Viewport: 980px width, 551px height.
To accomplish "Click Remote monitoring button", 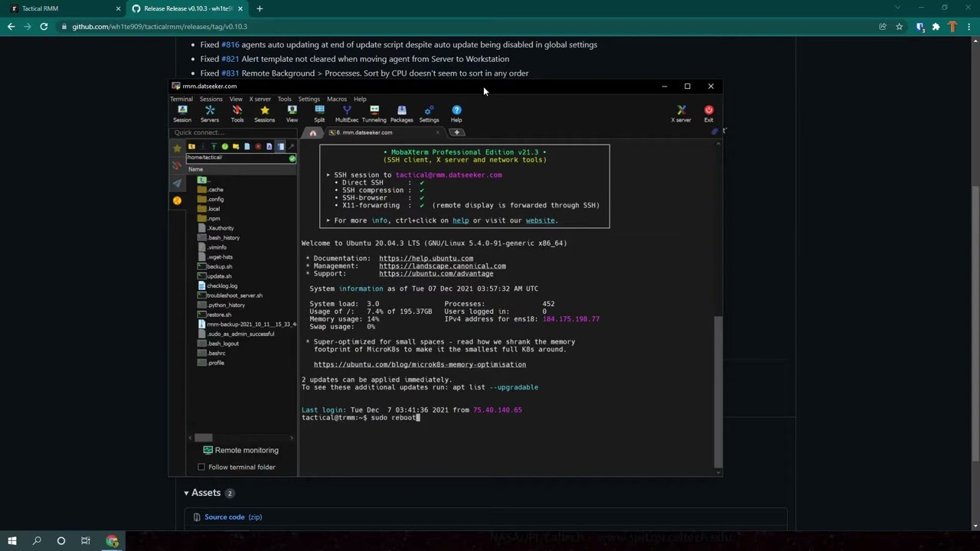I will [x=240, y=450].
